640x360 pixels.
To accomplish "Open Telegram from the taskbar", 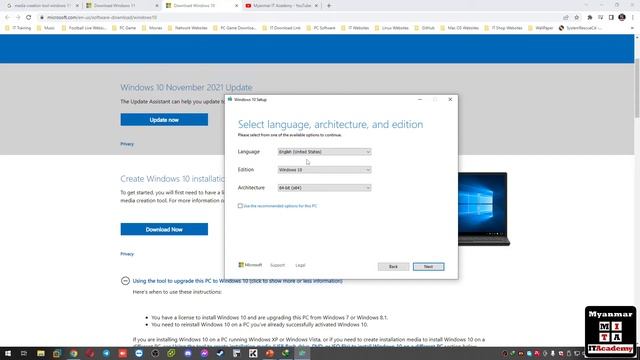I will pyautogui.click(x=106, y=353).
